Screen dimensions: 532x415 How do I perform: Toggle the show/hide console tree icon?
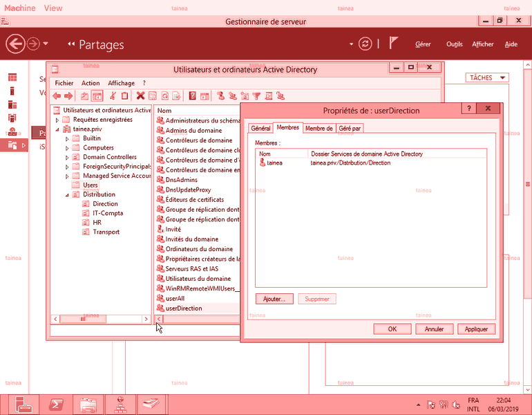click(97, 96)
